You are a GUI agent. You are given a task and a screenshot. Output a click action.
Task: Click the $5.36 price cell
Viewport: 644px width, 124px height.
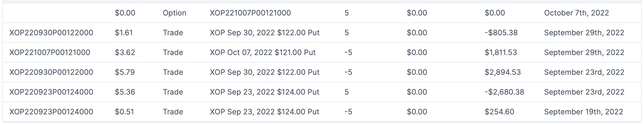point(125,92)
